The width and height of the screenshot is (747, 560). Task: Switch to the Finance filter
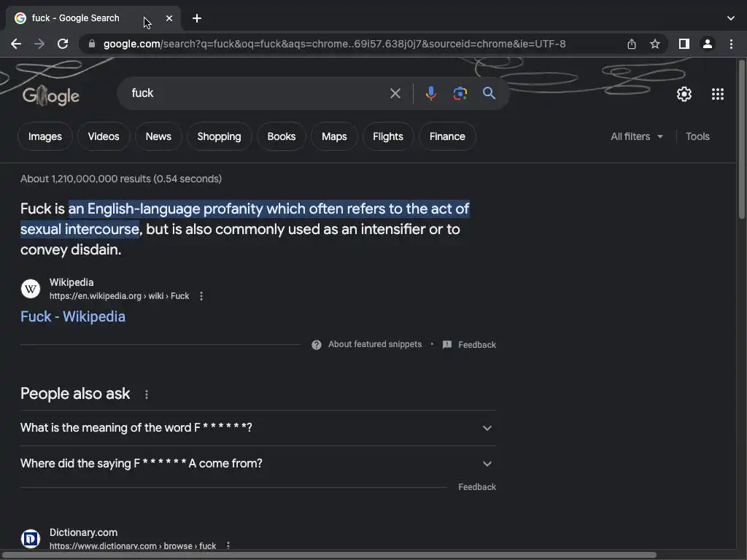(447, 136)
